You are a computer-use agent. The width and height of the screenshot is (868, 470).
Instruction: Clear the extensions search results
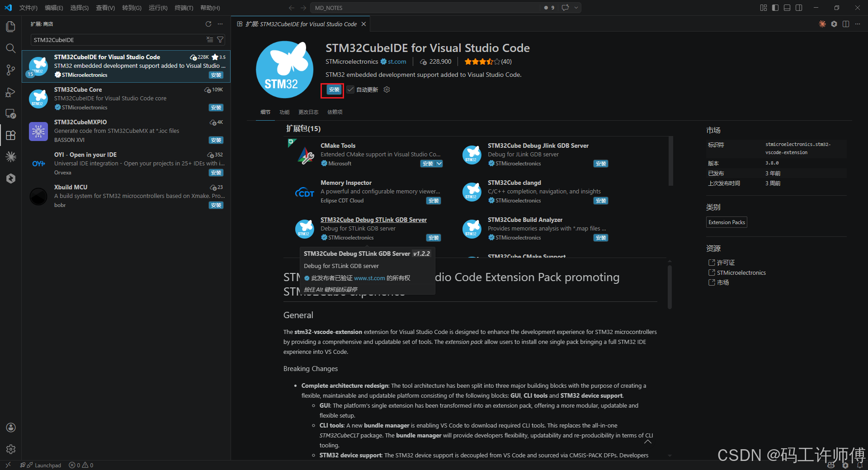click(210, 40)
